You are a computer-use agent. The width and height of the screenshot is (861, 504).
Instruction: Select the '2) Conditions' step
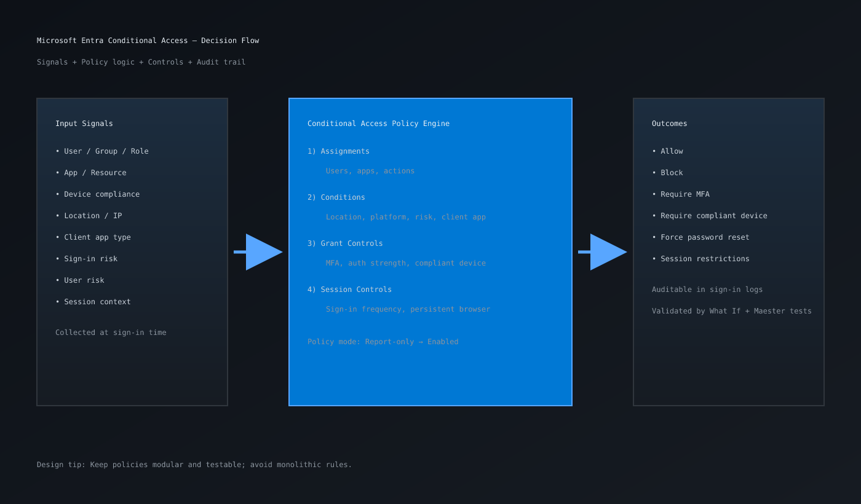click(336, 197)
